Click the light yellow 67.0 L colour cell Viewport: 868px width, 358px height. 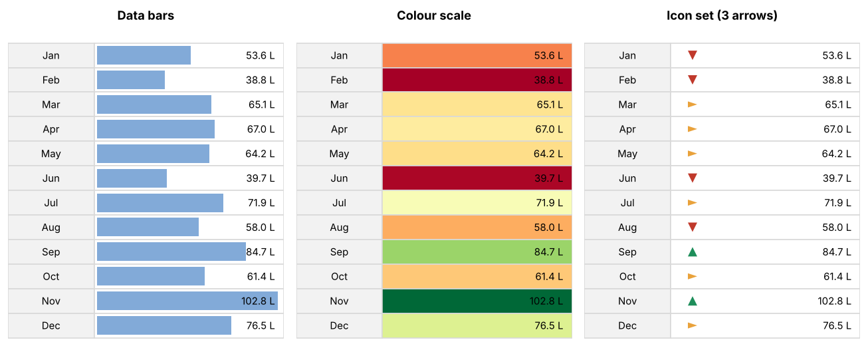tap(477, 129)
